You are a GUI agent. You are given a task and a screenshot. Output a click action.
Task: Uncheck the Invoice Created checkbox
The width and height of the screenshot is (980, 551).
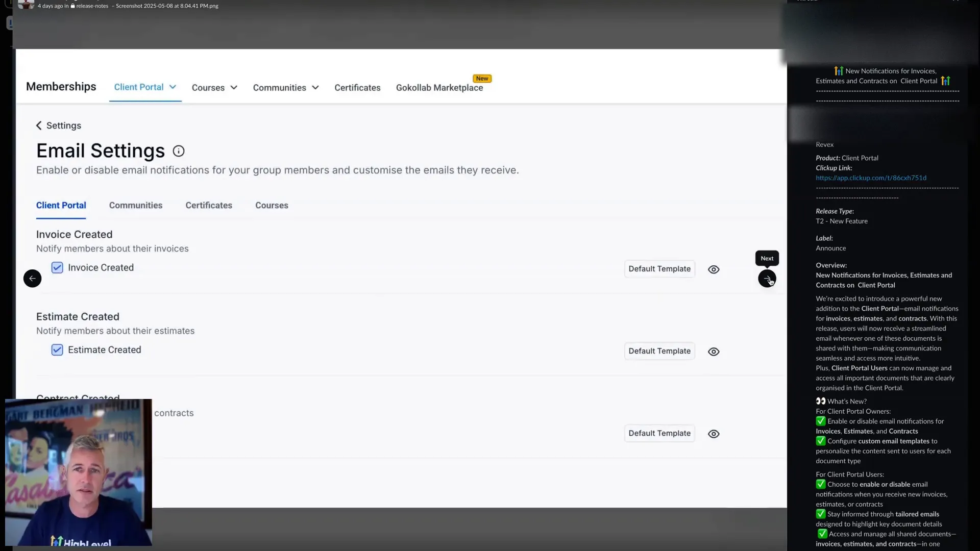(57, 268)
